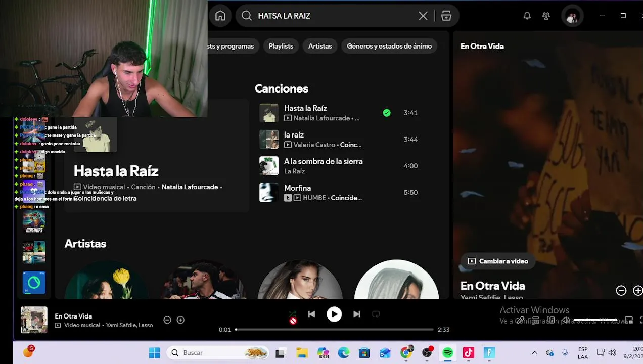The image size is (643, 364).
Task: Click la raíz song cover thumbnail
Action: point(269,140)
